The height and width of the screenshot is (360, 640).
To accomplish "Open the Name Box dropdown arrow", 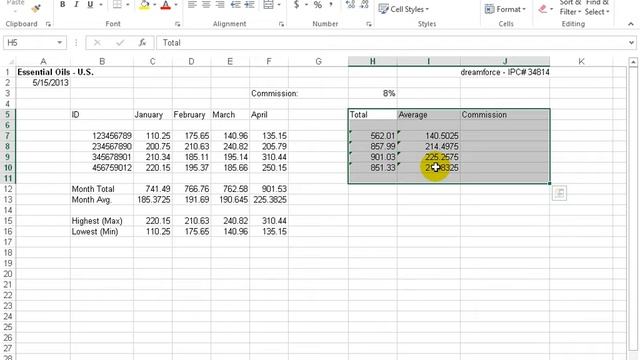I will (60, 42).
